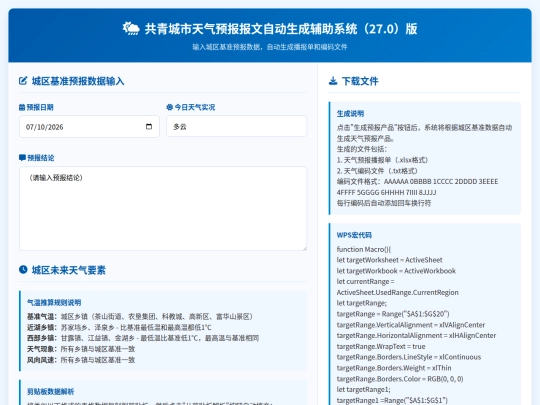Click the 预报结论 text area
The width and height of the screenshot is (540, 405).
[163, 209]
